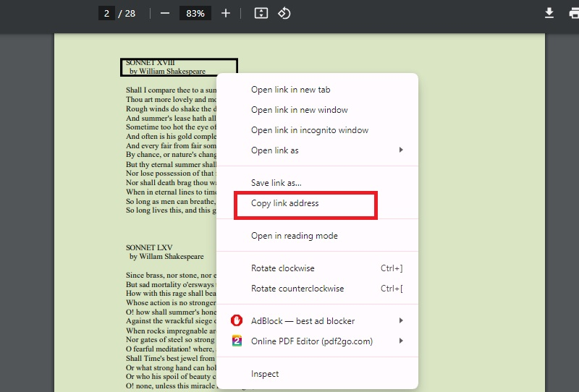579x392 pixels.
Task: Click the SONNET LXV heading
Action: click(149, 247)
